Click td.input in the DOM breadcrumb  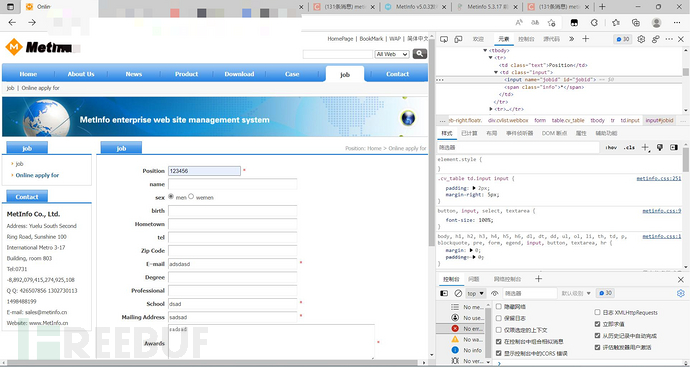(x=630, y=120)
